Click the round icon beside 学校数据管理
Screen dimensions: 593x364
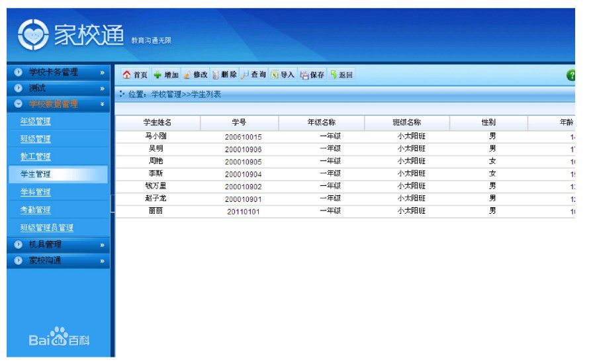(18, 104)
